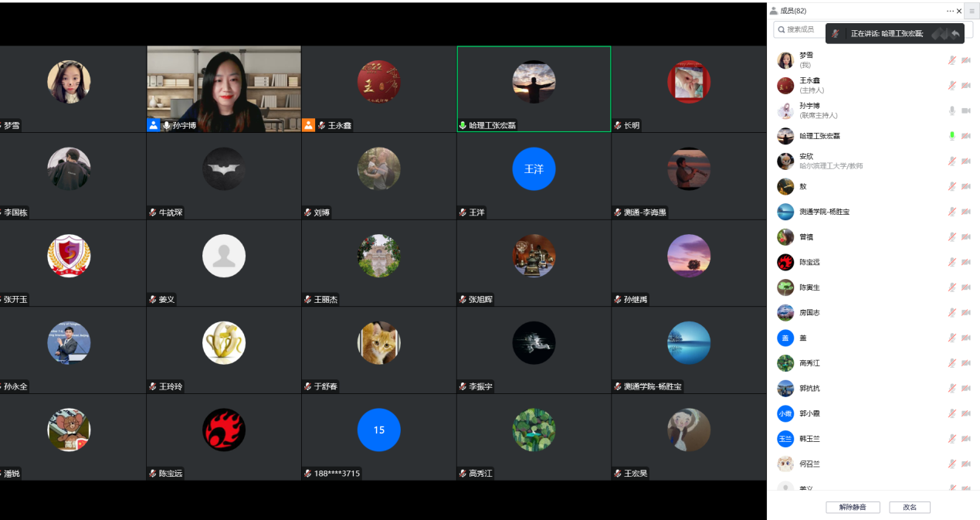Open the hamburger menu at top right
The height and width of the screenshot is (520, 980).
[972, 11]
